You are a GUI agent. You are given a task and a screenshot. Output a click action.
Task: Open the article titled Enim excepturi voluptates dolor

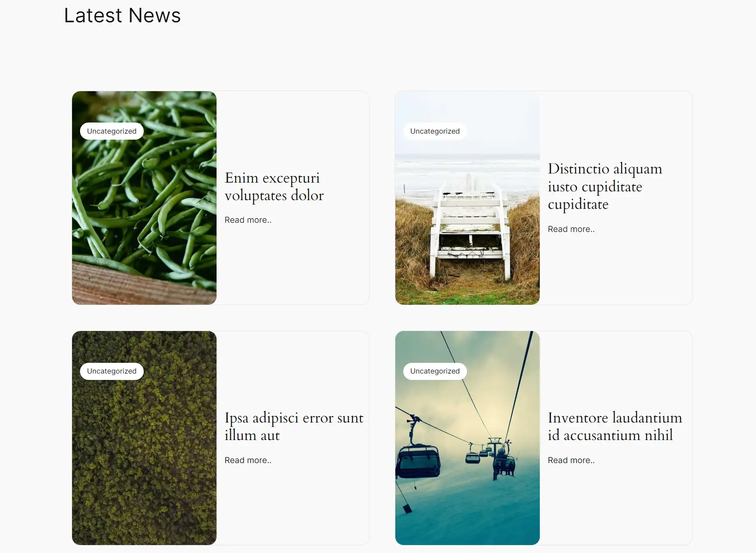(274, 187)
